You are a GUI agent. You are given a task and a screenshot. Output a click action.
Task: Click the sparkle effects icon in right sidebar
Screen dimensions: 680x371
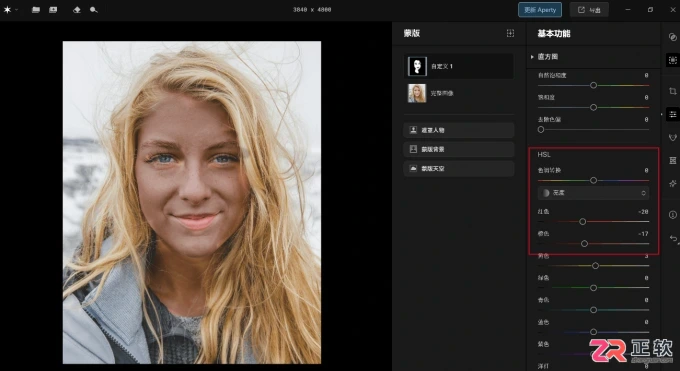[x=673, y=184]
